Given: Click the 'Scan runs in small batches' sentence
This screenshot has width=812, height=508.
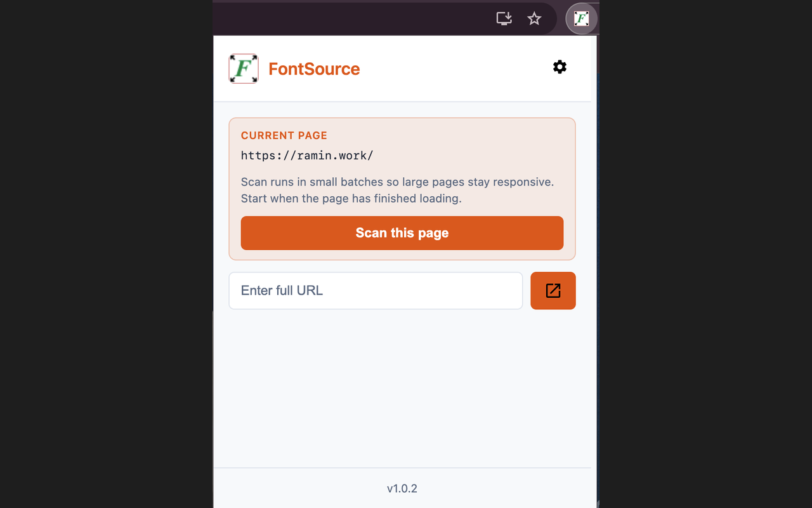Looking at the screenshot, I should (x=398, y=182).
